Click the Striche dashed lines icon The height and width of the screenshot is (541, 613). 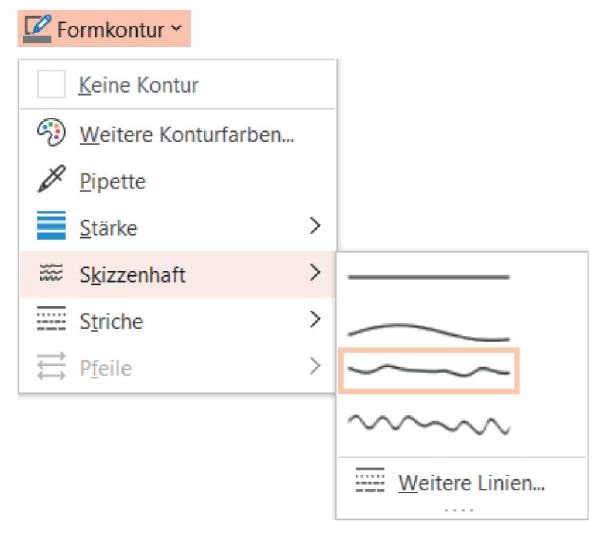point(51,321)
